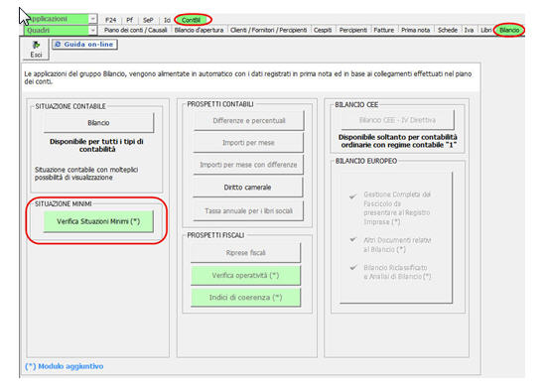
Task: Click Bilancio button in Situazione Contabile
Action: pyautogui.click(x=98, y=123)
